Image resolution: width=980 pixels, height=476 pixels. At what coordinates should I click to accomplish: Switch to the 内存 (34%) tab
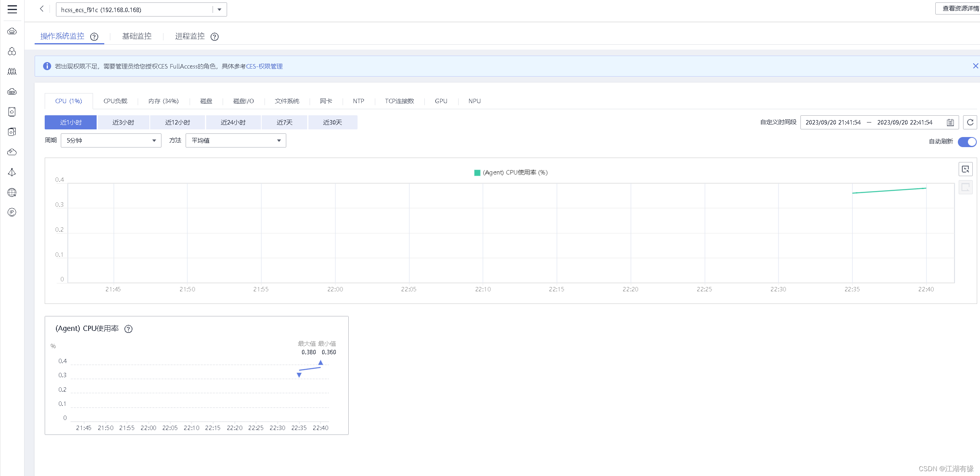[x=163, y=101]
